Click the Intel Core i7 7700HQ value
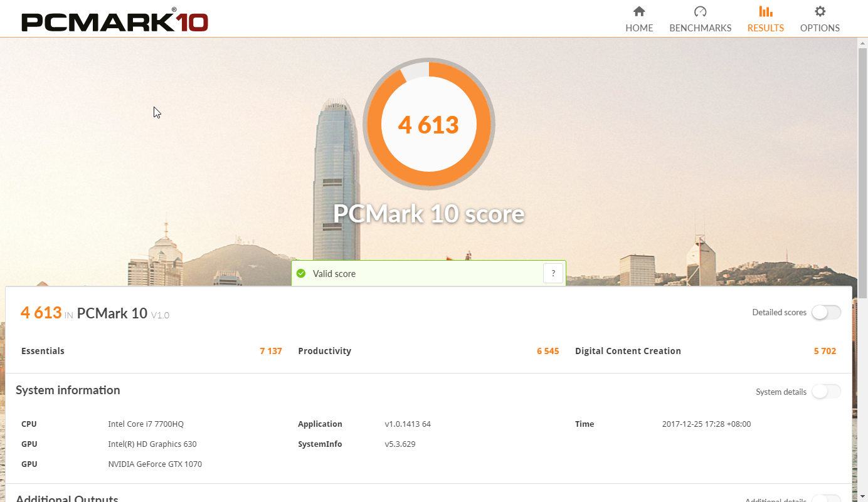This screenshot has height=502, width=868. [146, 424]
